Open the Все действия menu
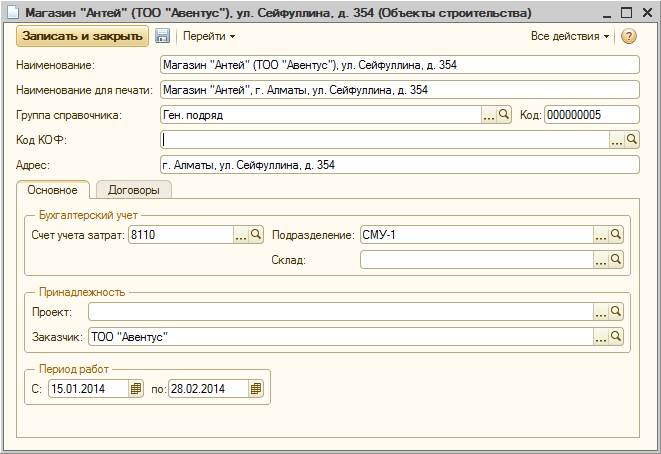 [x=570, y=36]
